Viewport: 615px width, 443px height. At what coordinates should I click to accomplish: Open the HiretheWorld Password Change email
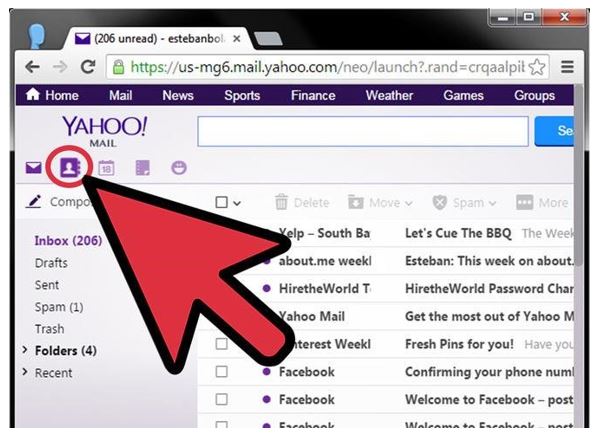(x=489, y=289)
